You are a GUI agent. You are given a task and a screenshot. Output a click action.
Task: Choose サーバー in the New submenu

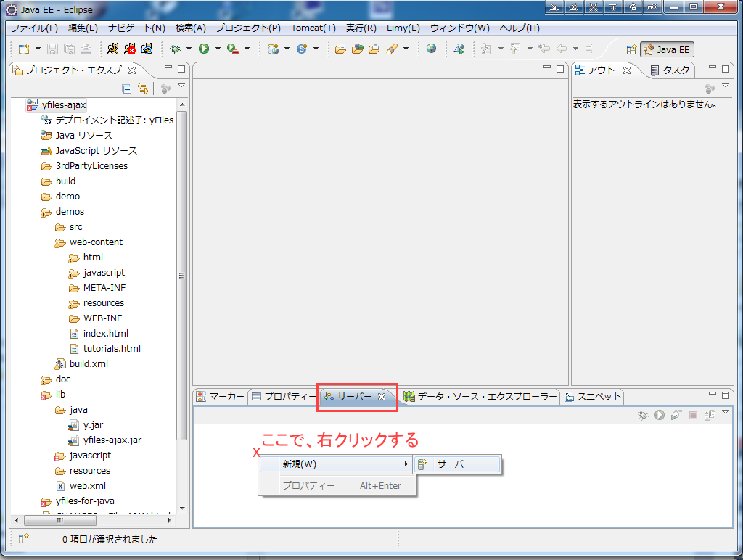[454, 464]
